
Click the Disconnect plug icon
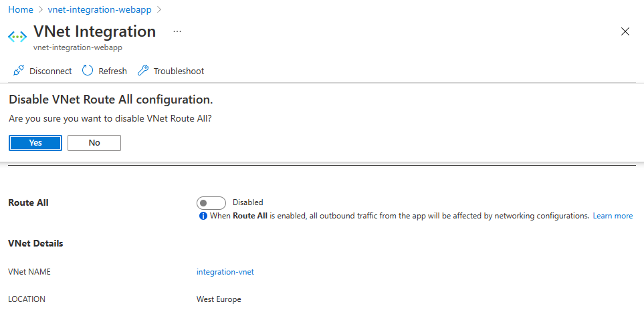click(x=19, y=71)
